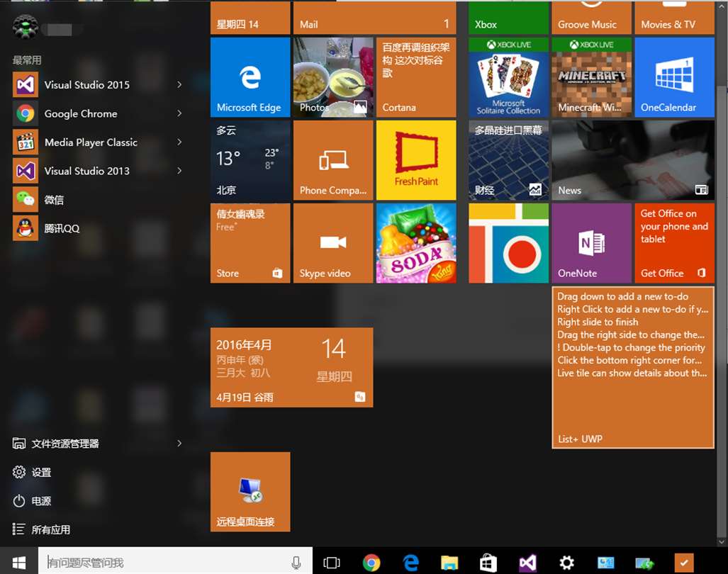
Task: Expand Visual Studio 2015 jump list arrow
Action: pos(179,85)
